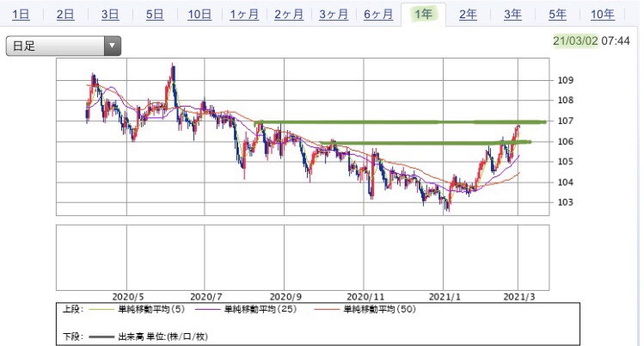Open the 3年 chart range
Screen dimensions: 644x346
pyautogui.click(x=512, y=15)
